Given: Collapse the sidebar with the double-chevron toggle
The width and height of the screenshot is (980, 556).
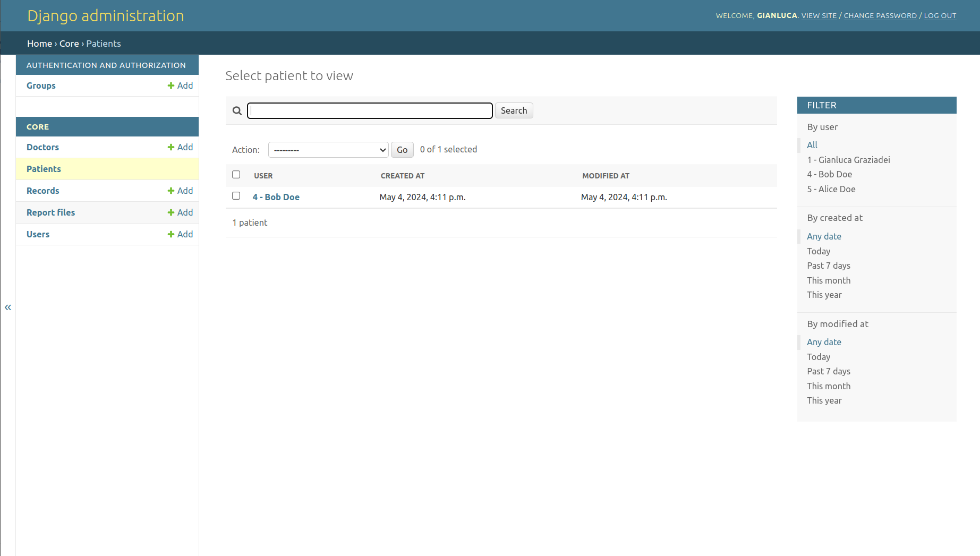Looking at the screenshot, I should [x=8, y=307].
